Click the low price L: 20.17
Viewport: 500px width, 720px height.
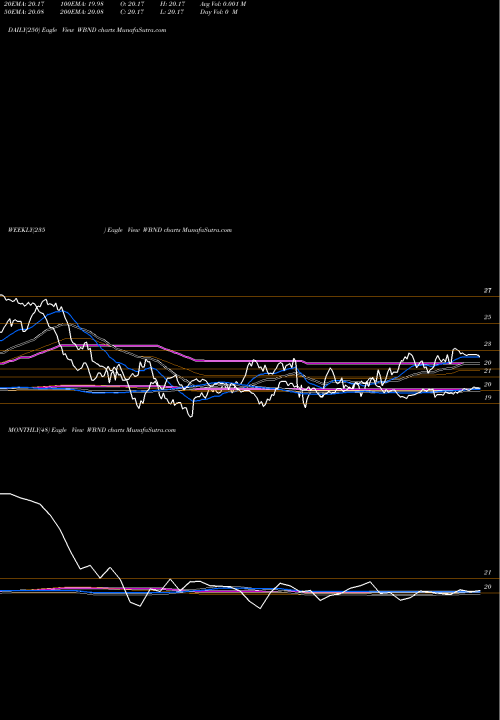coord(172,12)
